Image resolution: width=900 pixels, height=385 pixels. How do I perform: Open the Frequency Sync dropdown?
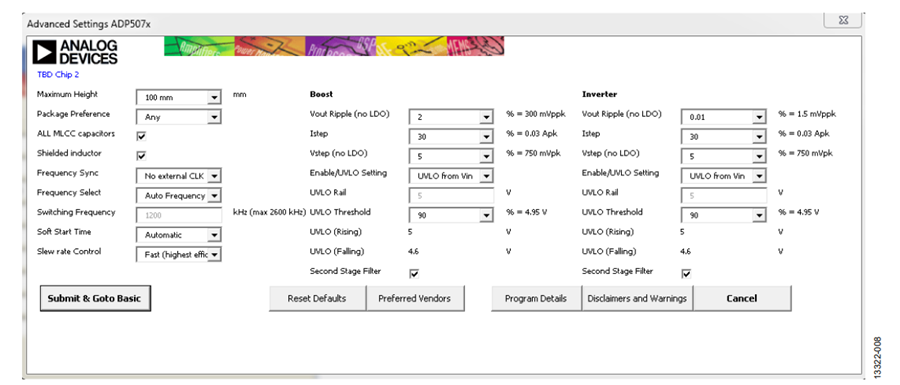(179, 176)
